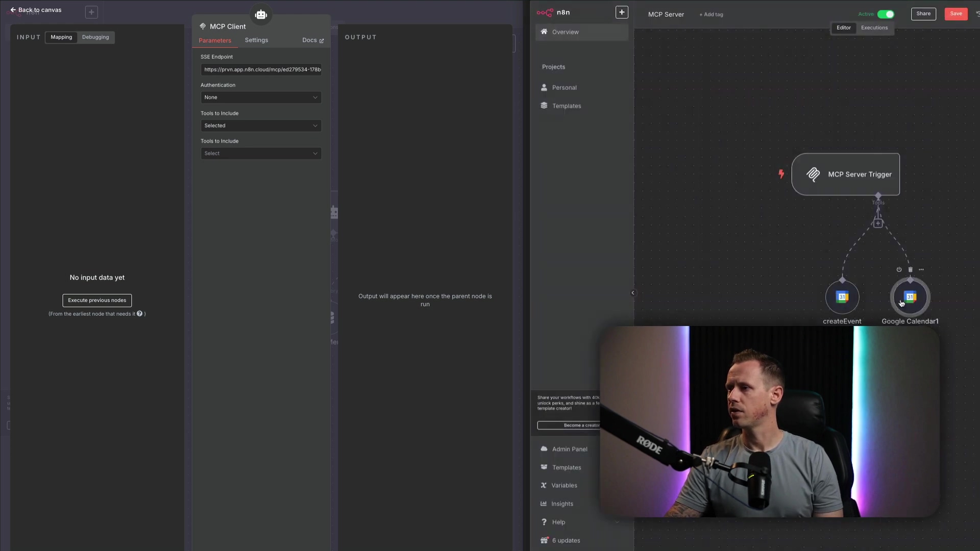Collapse the sidebar with the chevron handle
Screen dimensions: 980x551
[633, 293]
